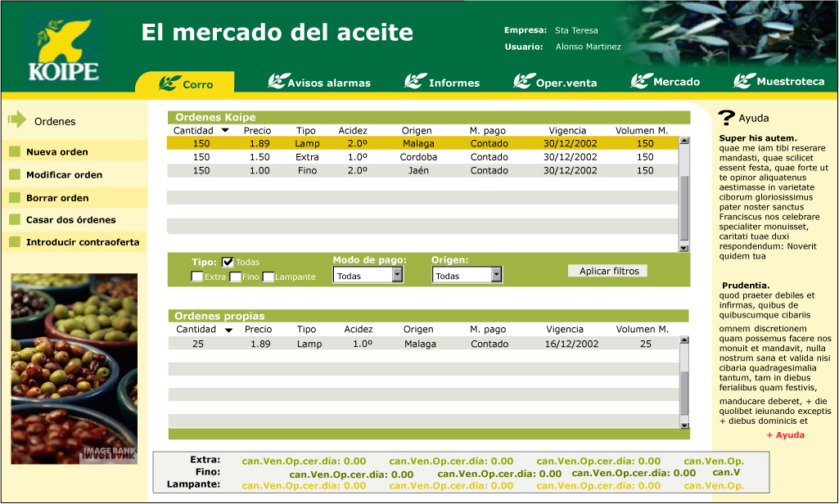Select the own order dated 16/12/2002
The image size is (839, 504).
point(424,344)
